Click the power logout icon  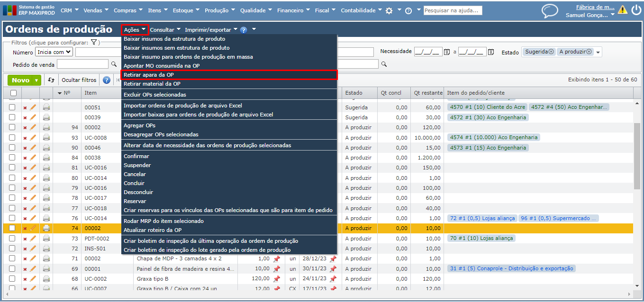[635, 10]
